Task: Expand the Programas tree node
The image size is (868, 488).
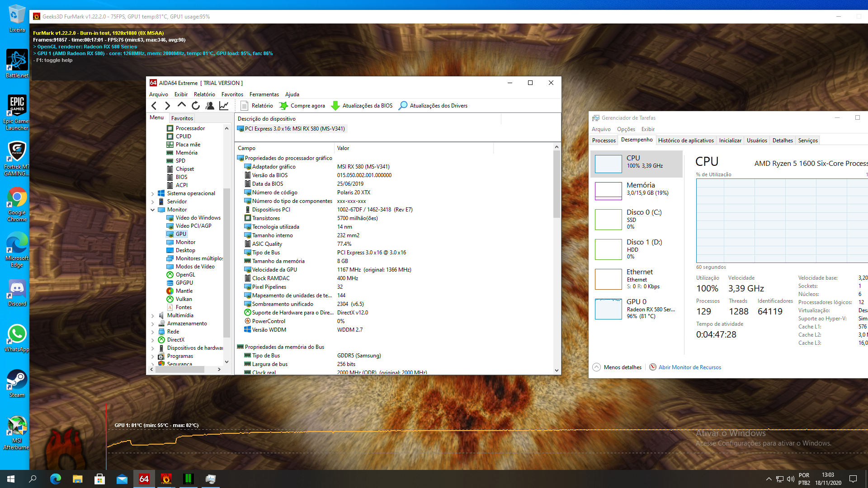Action: pos(153,356)
